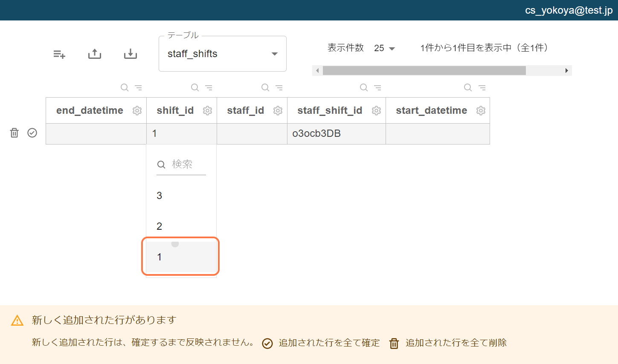Viewport: 618px width, 364px height.
Task: Click the horizontal scrollbar thumb
Action: [424, 71]
